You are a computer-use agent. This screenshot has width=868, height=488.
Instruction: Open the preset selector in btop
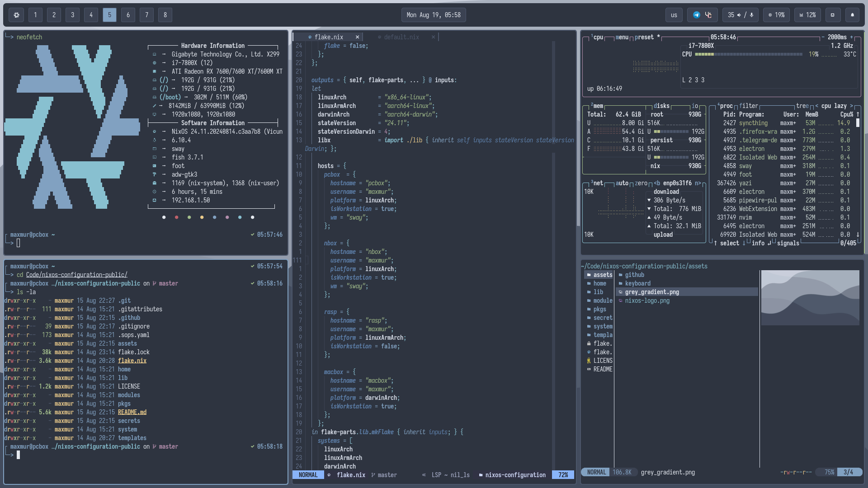coord(645,38)
